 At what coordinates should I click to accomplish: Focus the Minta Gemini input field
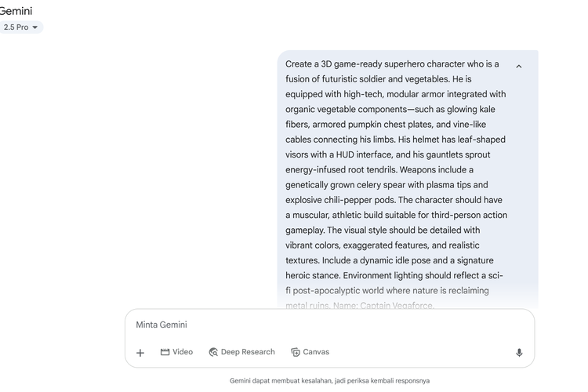329,325
